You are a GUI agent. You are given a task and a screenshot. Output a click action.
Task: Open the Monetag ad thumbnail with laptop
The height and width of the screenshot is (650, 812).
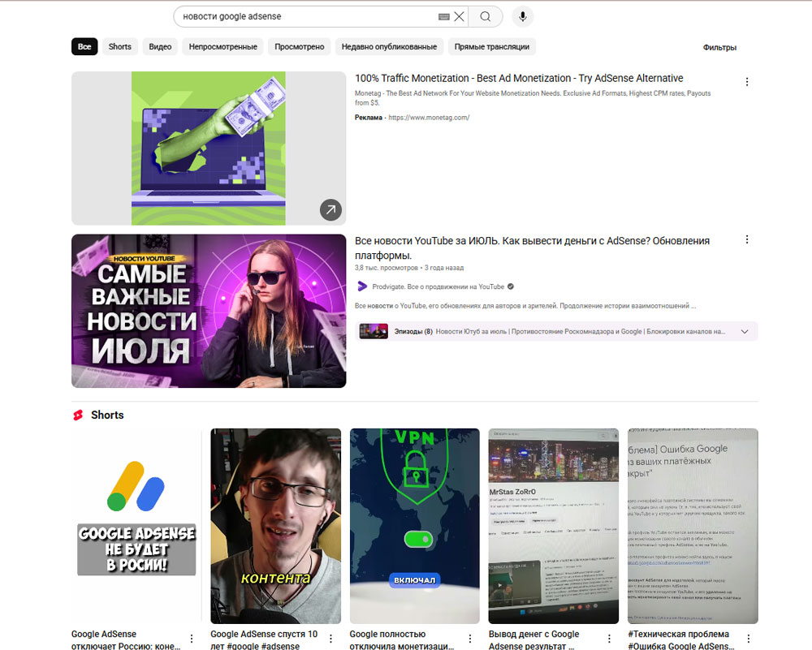[209, 148]
